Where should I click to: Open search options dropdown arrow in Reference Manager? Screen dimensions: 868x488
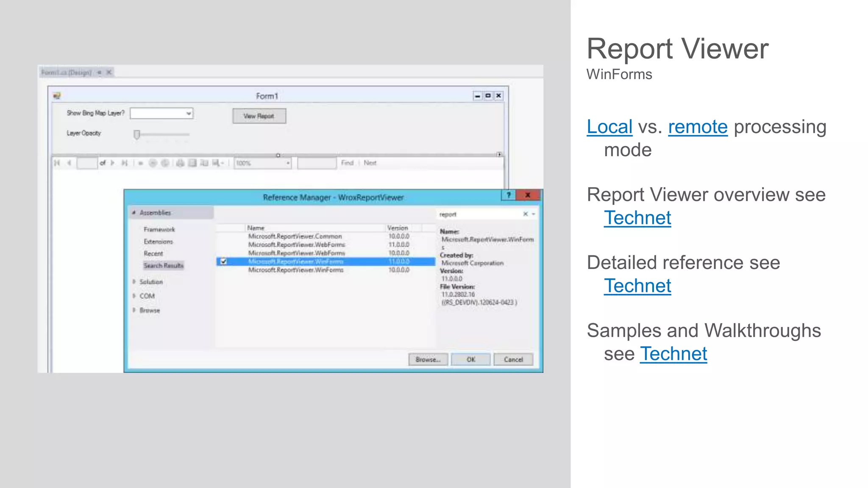[x=534, y=214]
